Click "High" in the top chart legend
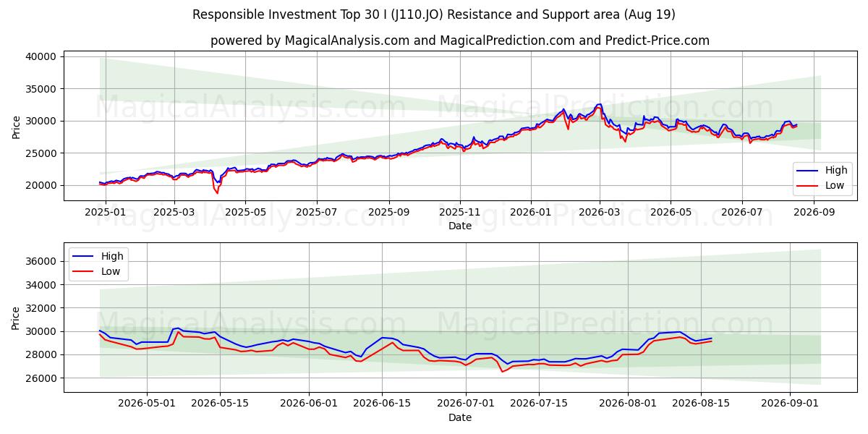 836,171
